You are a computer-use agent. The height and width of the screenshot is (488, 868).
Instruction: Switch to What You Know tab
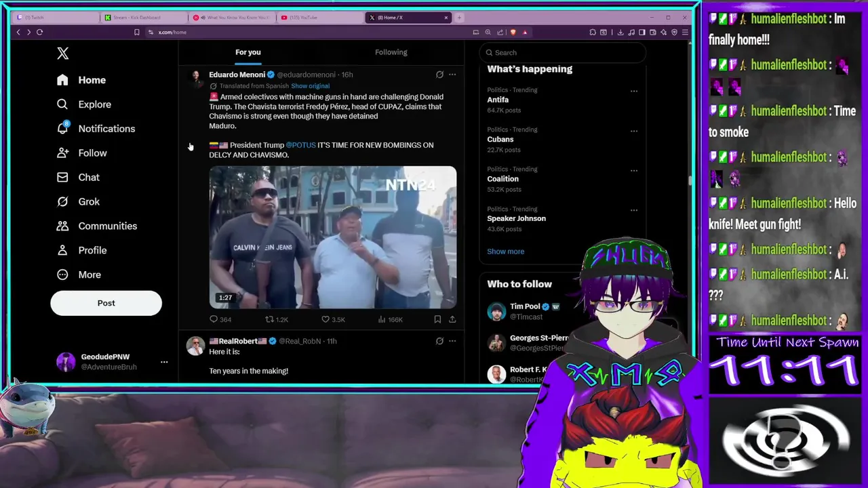click(x=231, y=18)
